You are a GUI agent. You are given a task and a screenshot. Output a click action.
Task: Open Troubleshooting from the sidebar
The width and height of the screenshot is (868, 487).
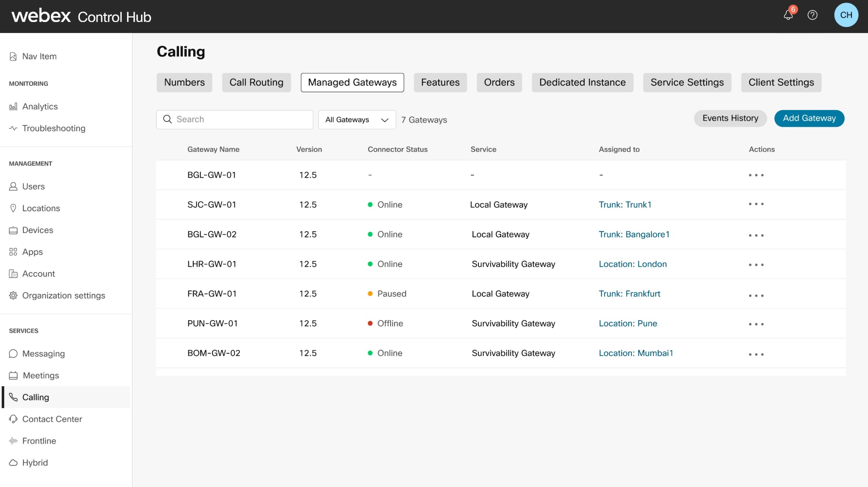(54, 128)
